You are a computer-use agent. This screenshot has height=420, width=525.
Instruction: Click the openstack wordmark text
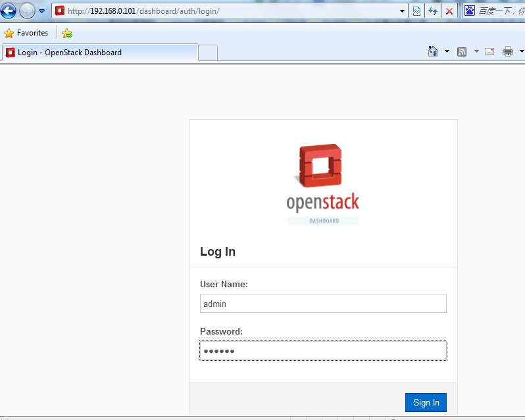(323, 202)
